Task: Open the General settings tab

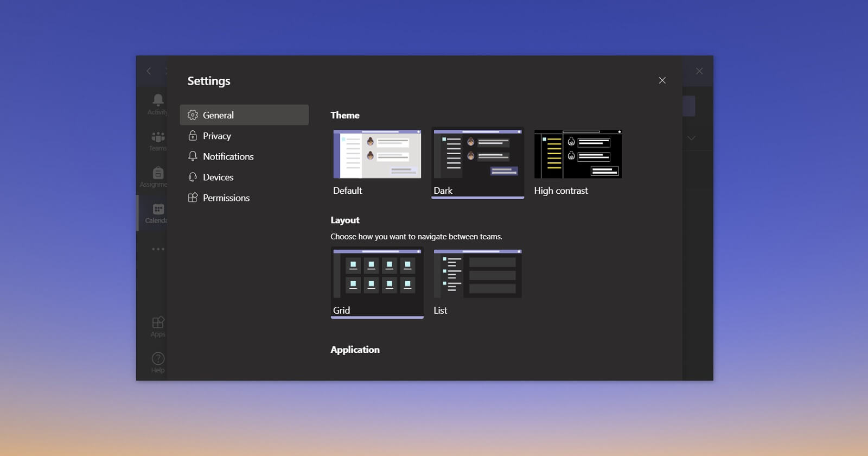Action: pos(244,115)
